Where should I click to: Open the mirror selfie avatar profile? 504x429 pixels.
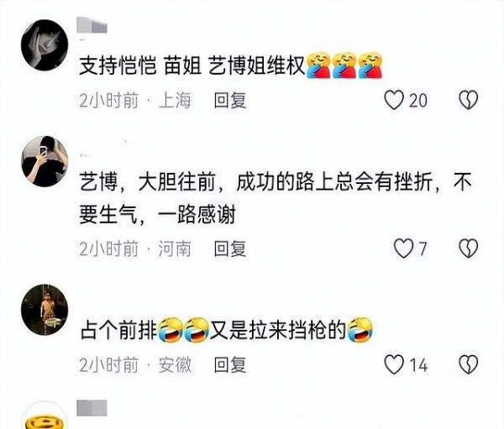[x=45, y=161]
